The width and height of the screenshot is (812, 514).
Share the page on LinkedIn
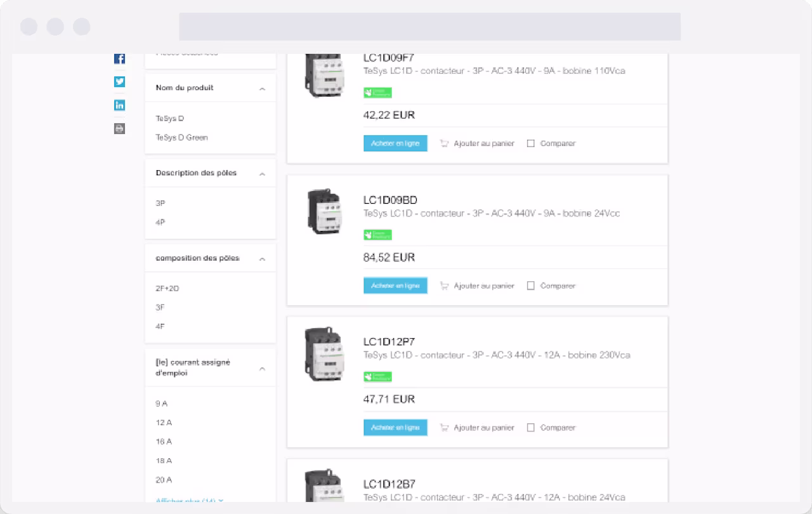pos(119,105)
